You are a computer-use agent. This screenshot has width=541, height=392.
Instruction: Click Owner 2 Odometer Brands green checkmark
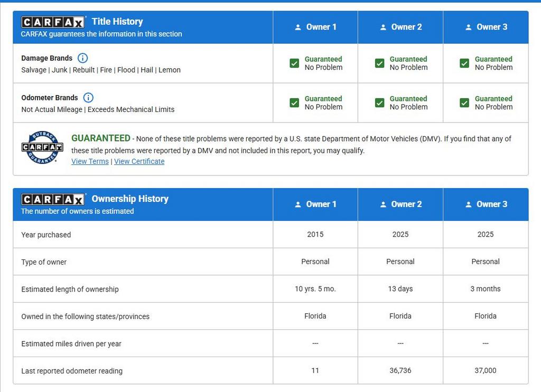[379, 103]
